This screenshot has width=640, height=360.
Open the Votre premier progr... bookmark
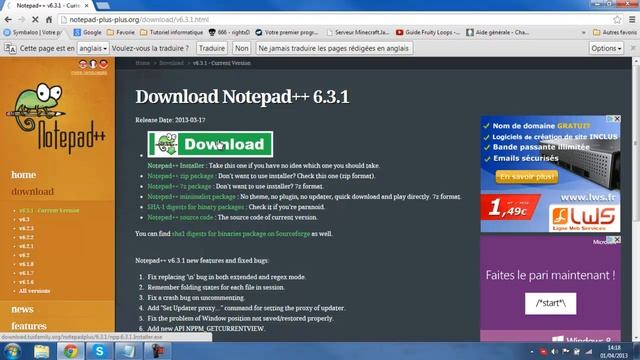click(287, 32)
